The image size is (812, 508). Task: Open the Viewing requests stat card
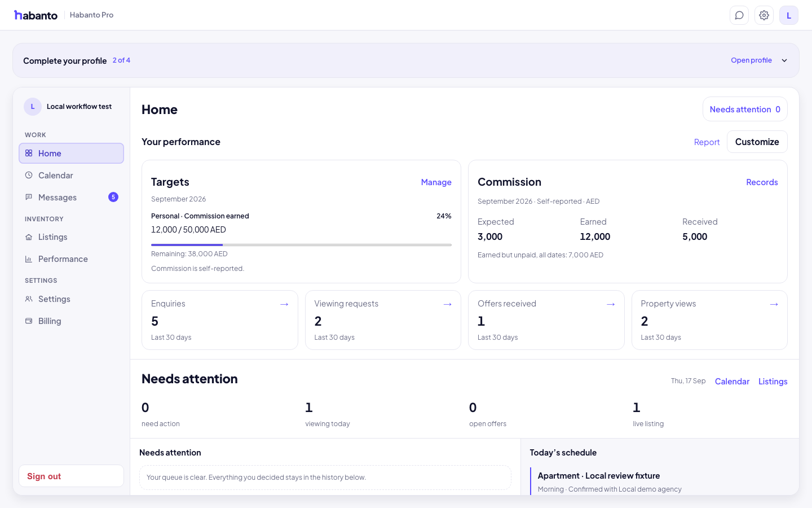[383, 320]
